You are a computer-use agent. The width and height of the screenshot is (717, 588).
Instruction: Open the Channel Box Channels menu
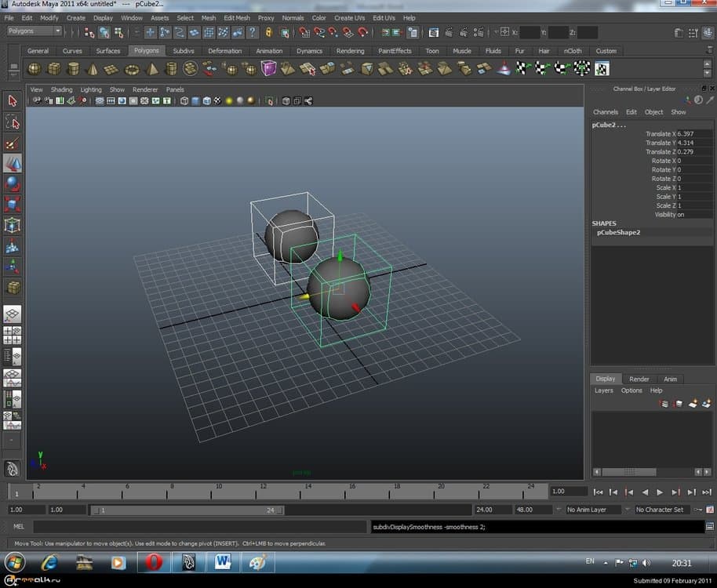point(606,112)
